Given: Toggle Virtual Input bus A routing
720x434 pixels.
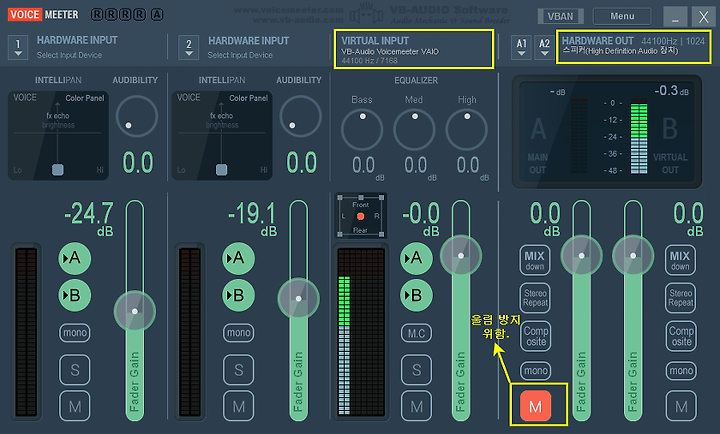Looking at the screenshot, I should point(416,258).
